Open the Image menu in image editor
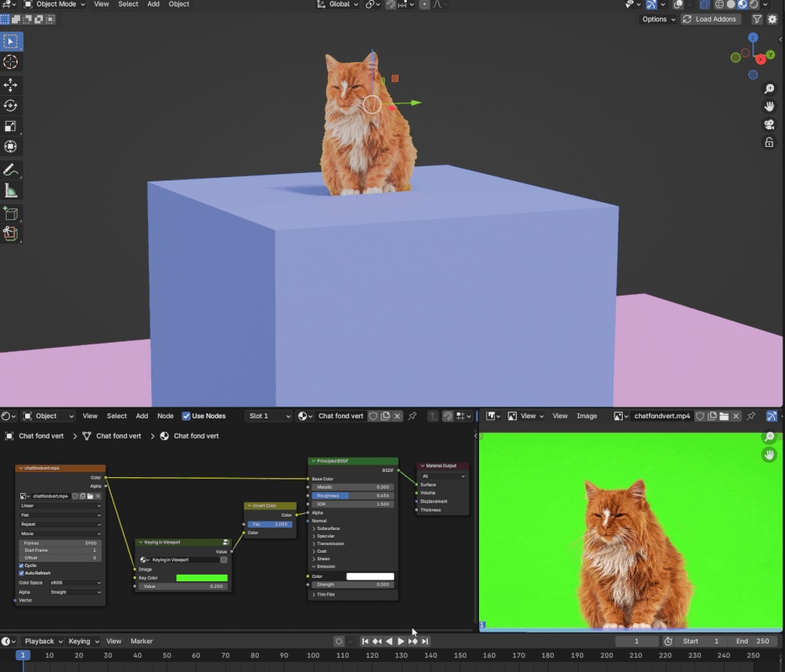 click(x=587, y=416)
